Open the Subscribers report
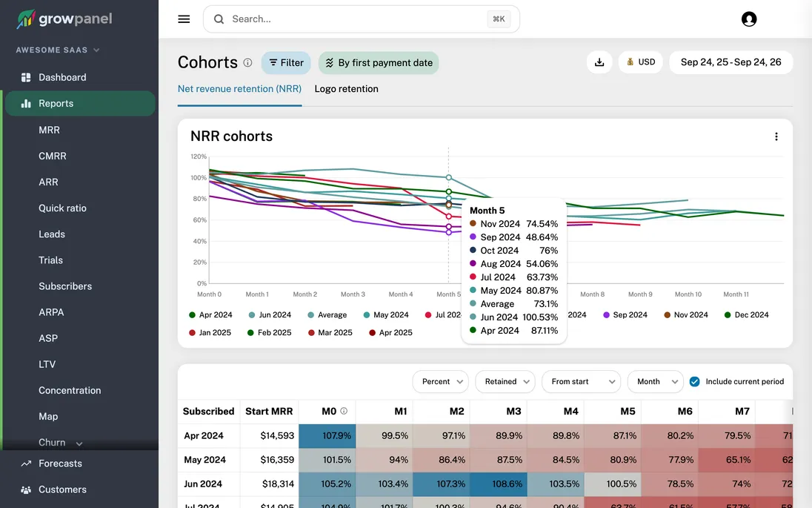812x508 pixels. point(65,286)
